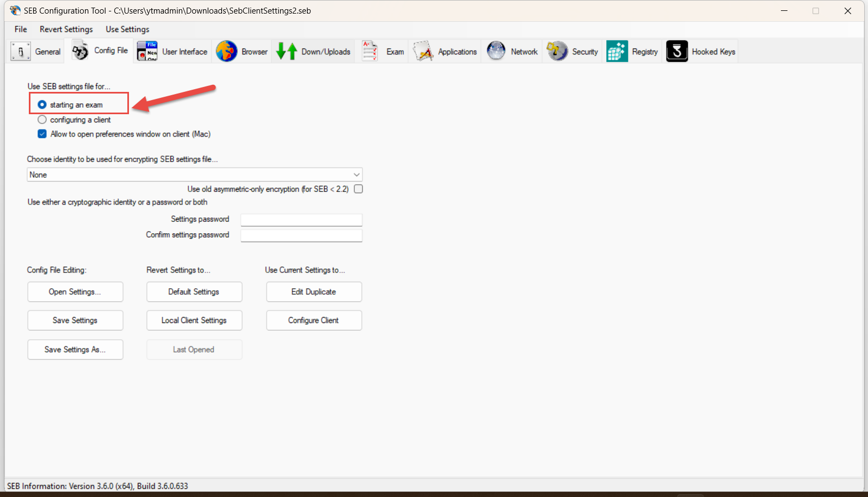Click the Down/Uploads green arrows icon
The height and width of the screenshot is (497, 868).
(x=286, y=52)
